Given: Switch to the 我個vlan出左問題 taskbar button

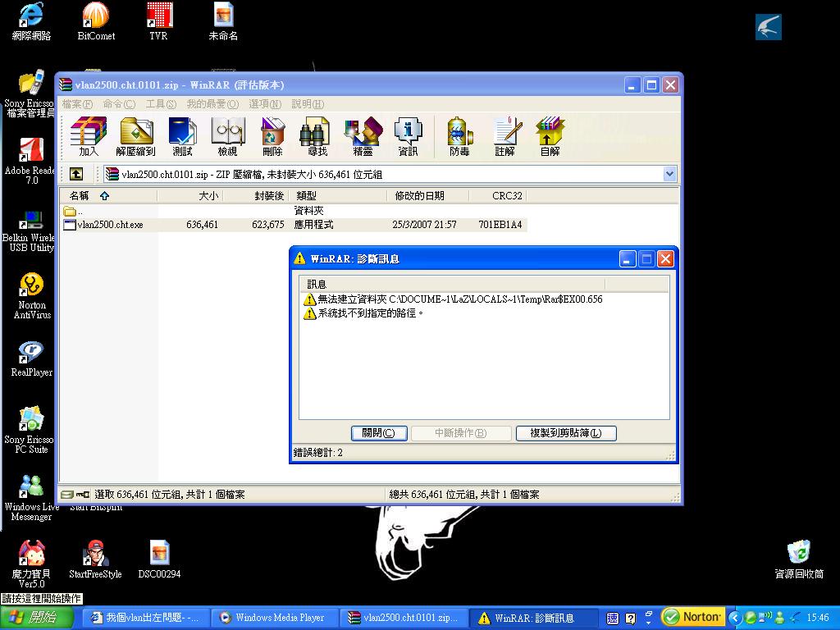Looking at the screenshot, I should point(146,618).
